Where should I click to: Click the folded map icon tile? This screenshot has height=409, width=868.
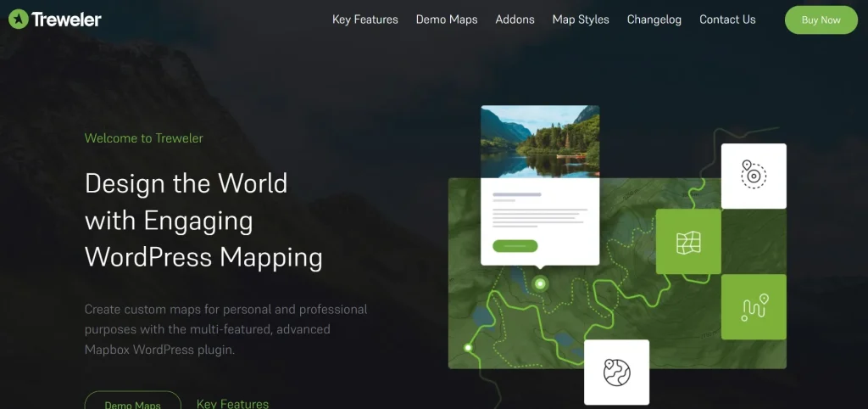[688, 242]
